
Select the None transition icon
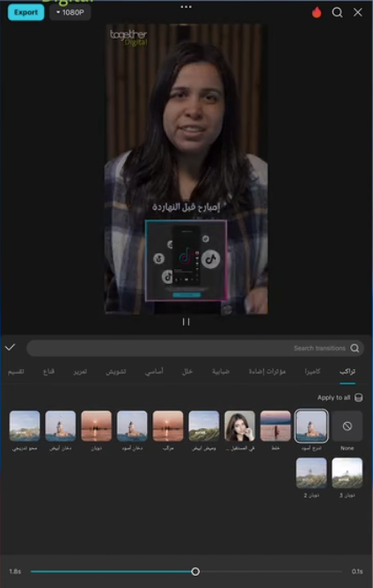[x=347, y=426]
